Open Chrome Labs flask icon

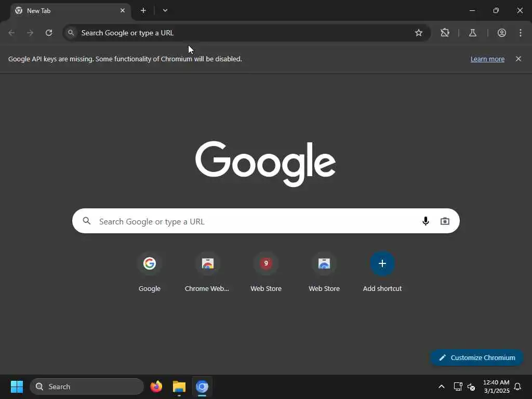[x=473, y=33]
